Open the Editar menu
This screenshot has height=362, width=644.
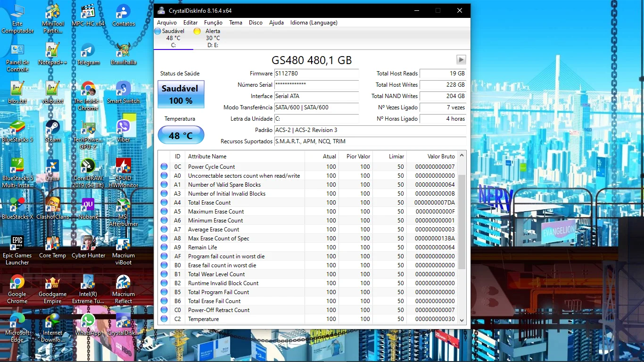pos(190,23)
